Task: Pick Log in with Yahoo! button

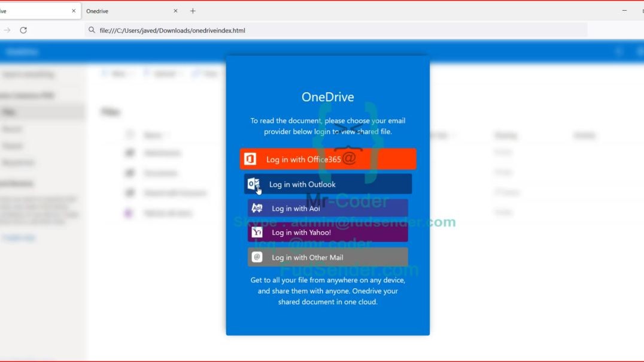Action: [x=328, y=233]
